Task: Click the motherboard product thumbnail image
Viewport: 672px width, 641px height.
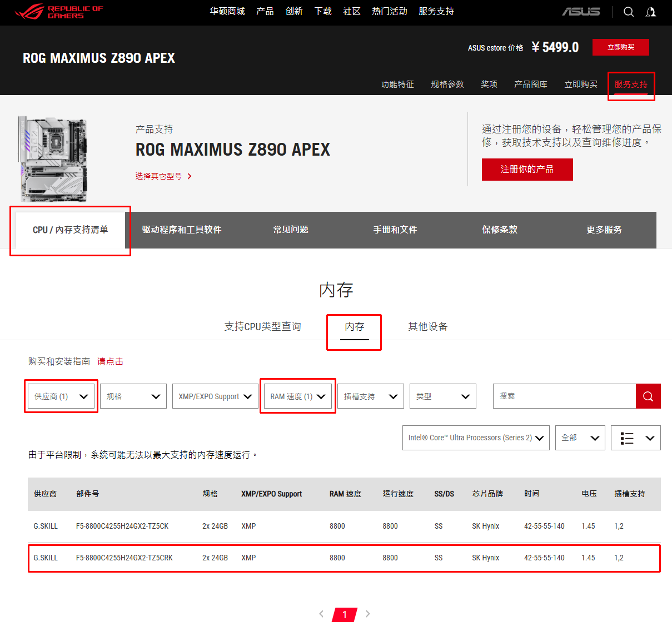Action: click(x=53, y=159)
